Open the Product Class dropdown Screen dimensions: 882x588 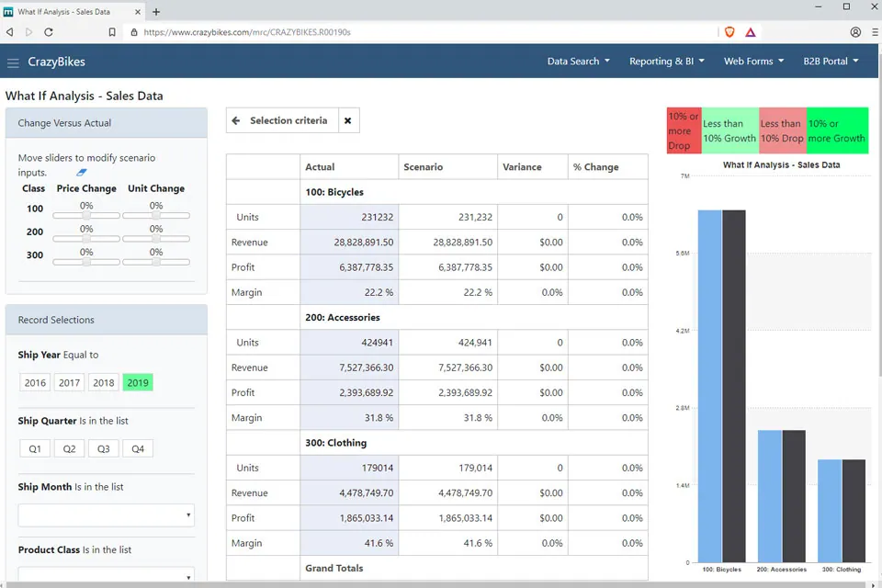coord(107,574)
